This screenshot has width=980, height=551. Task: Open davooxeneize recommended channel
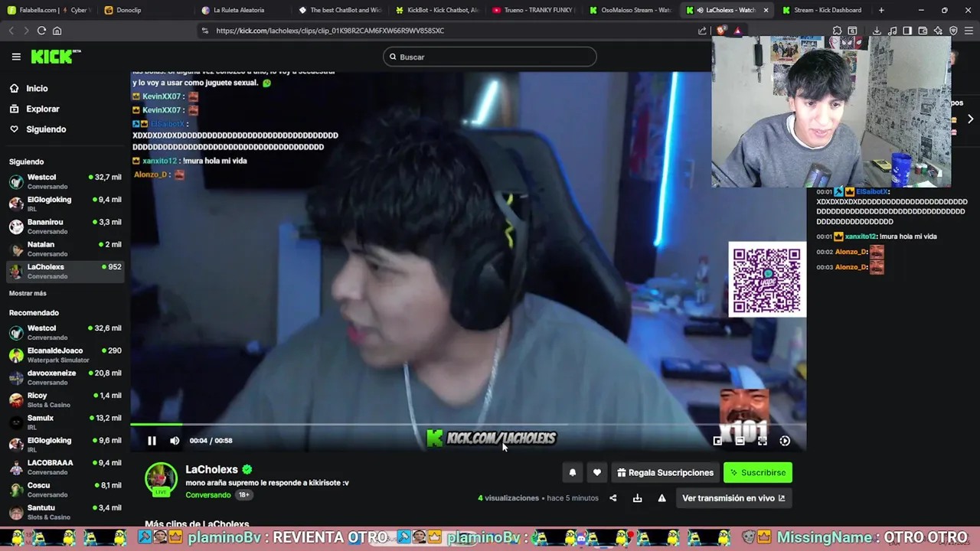65,377
